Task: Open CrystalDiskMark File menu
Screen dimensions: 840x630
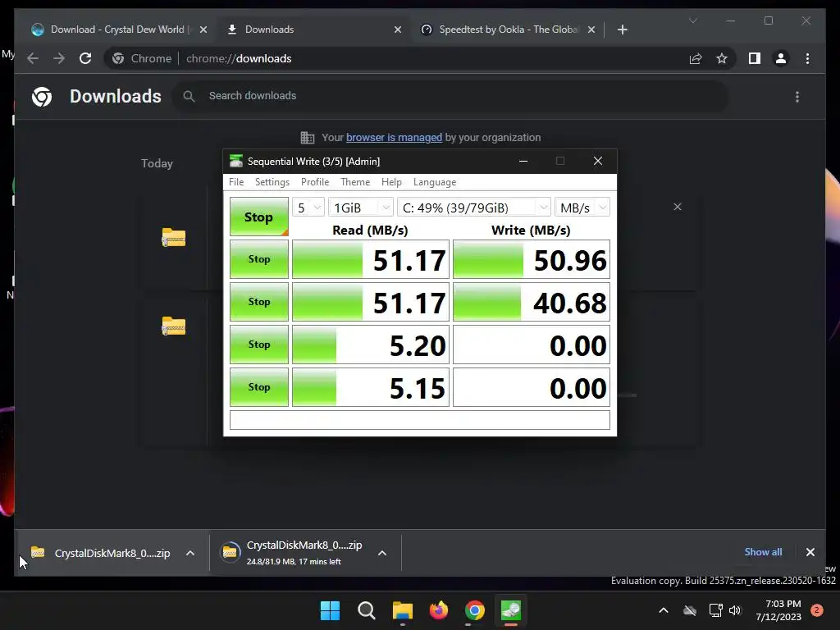Action: coord(236,182)
